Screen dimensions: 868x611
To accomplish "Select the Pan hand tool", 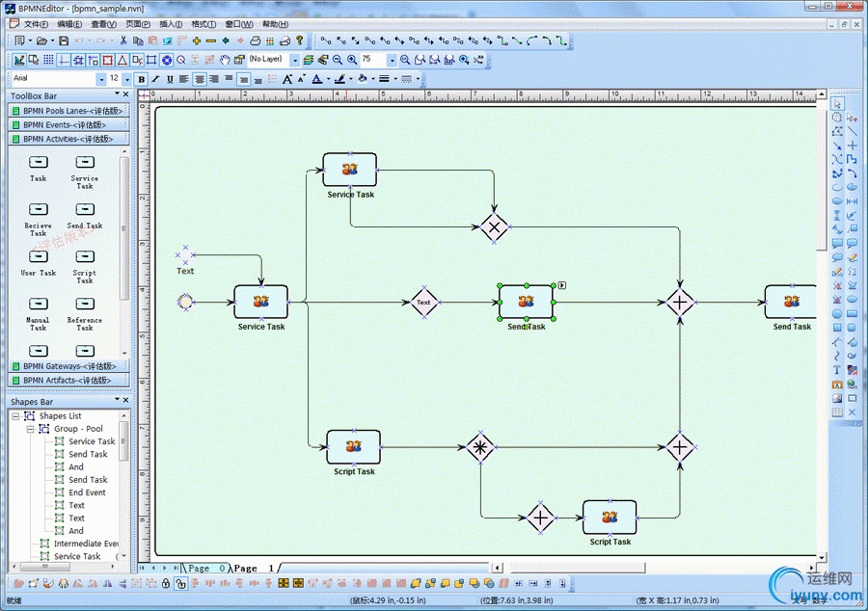I will 224,60.
